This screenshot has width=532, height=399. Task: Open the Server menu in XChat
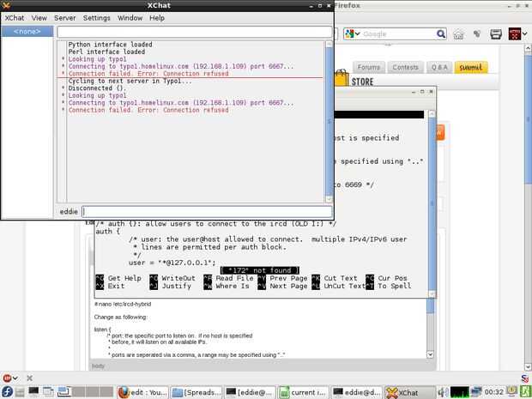(x=65, y=17)
